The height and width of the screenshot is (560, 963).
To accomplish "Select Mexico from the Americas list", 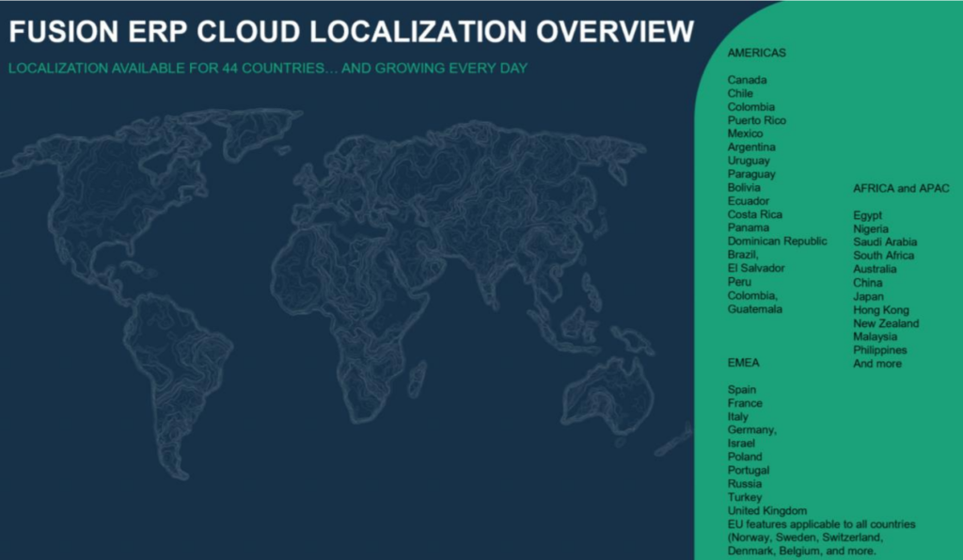I will tap(746, 134).
